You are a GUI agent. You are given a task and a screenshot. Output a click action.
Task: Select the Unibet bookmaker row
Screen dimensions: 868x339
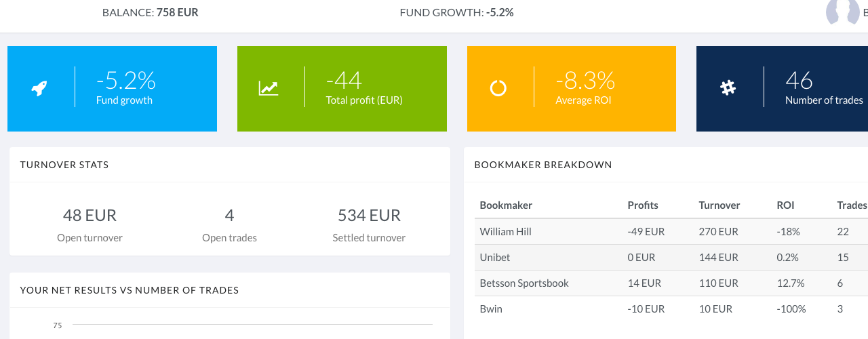tap(495, 258)
